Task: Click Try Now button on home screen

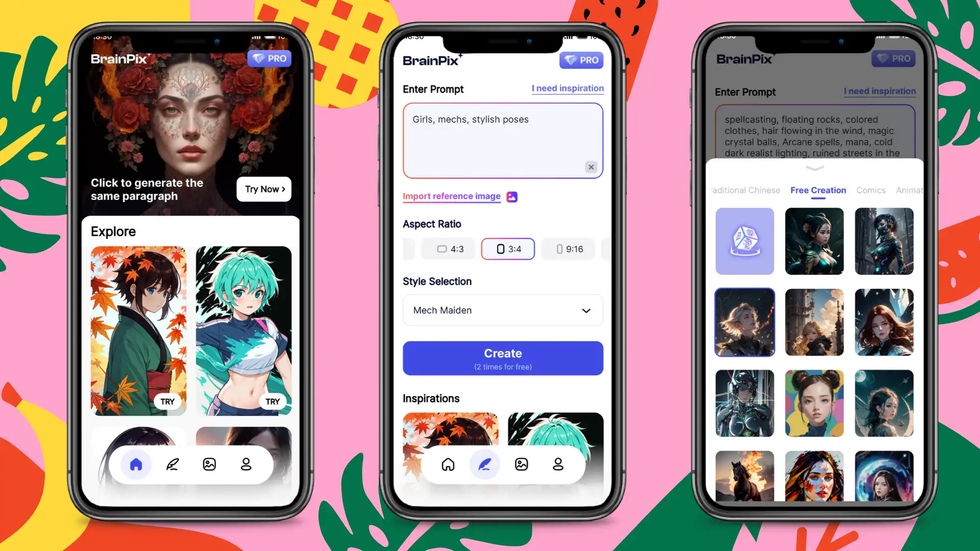Action: tap(264, 189)
